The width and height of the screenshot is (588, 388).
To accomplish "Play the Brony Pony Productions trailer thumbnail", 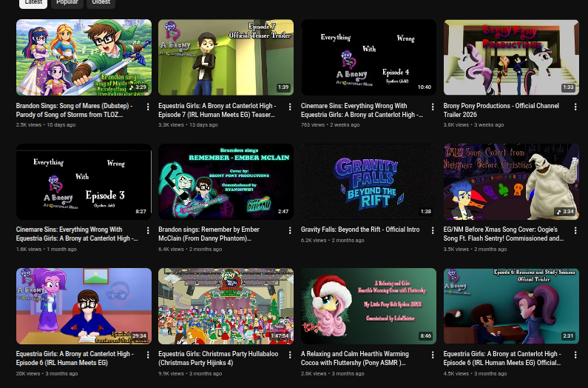I will click(511, 58).
